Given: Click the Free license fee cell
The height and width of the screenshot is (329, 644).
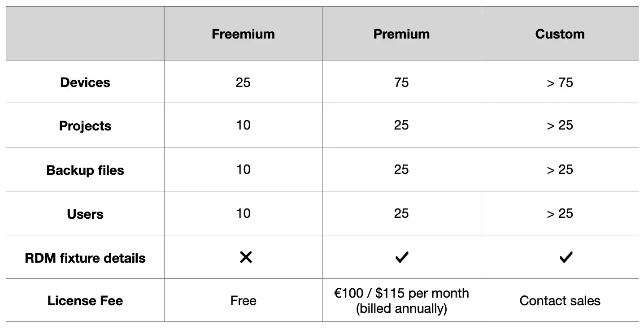Looking at the screenshot, I should pyautogui.click(x=243, y=301).
